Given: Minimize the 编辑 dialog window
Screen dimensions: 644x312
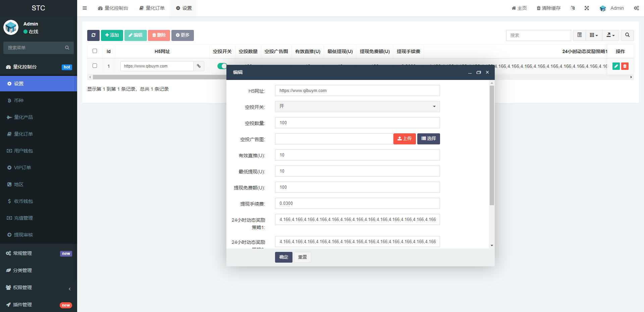Looking at the screenshot, I should pos(470,72).
